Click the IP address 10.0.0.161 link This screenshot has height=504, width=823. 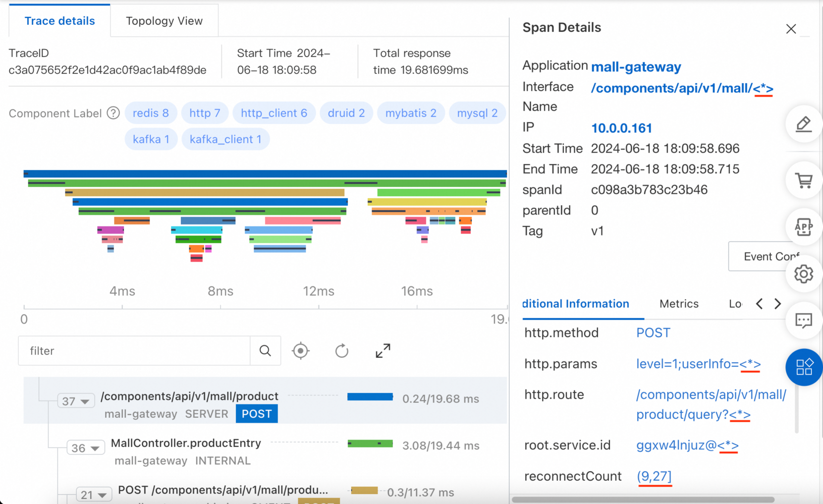(x=621, y=128)
